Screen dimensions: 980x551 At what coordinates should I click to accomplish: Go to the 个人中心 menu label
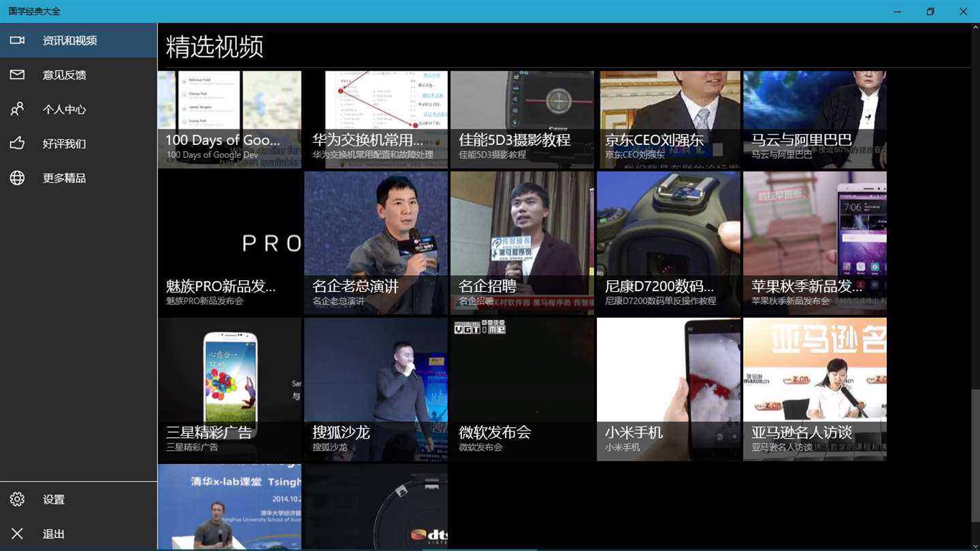point(65,110)
